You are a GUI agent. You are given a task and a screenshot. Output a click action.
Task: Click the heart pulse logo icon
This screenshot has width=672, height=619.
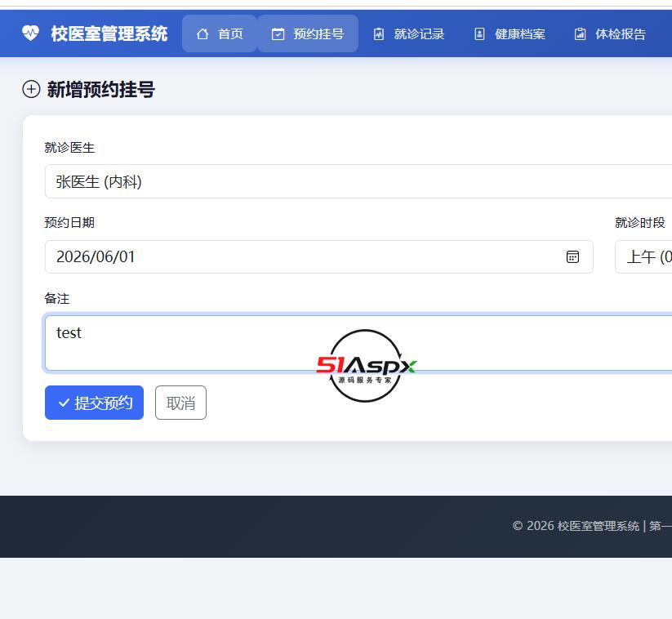click(x=30, y=33)
